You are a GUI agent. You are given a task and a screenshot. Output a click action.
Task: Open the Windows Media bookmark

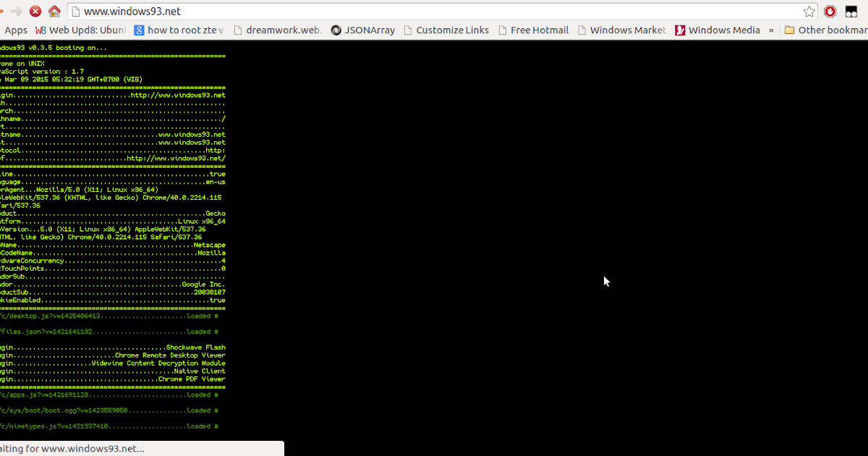(718, 30)
